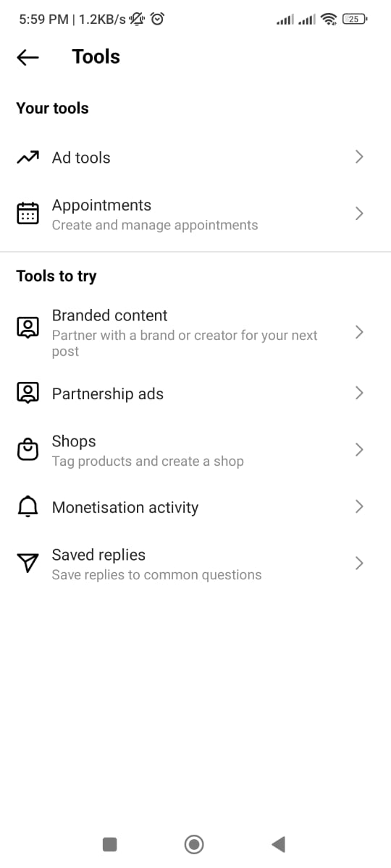The width and height of the screenshot is (391, 868).
Task: Tap the Android home circle button
Action: point(194,843)
